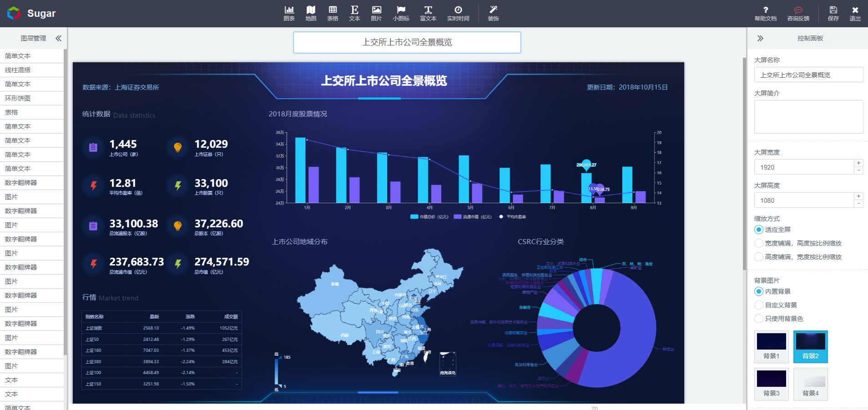Add a 小图标 small icon element
Viewport: 868px width, 410px height.
click(x=401, y=14)
